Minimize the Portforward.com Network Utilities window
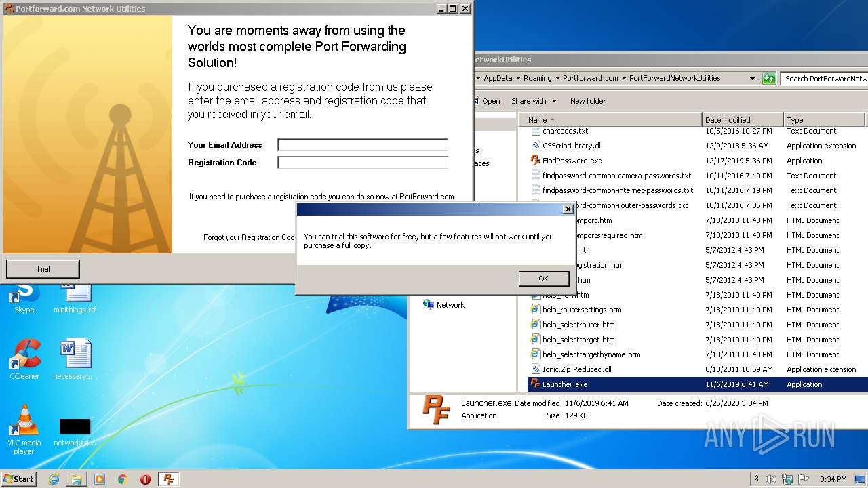Screen dimensions: 868x488 point(441,9)
